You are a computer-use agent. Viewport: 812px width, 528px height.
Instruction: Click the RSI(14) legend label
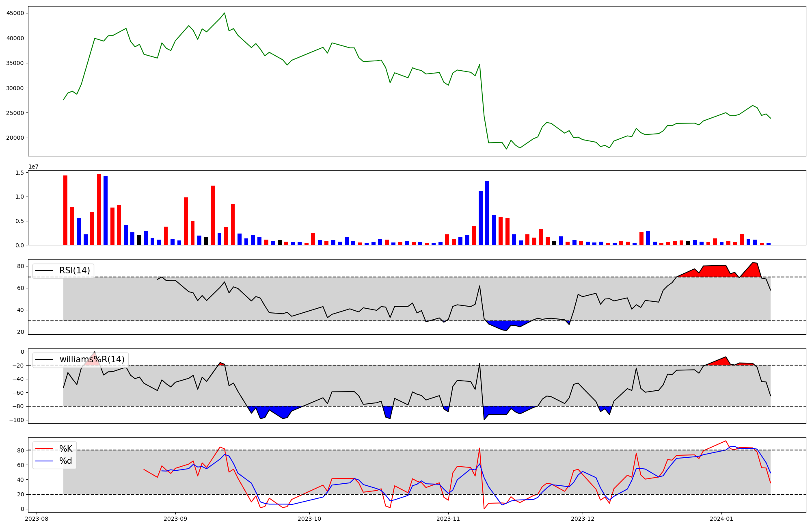pos(75,270)
